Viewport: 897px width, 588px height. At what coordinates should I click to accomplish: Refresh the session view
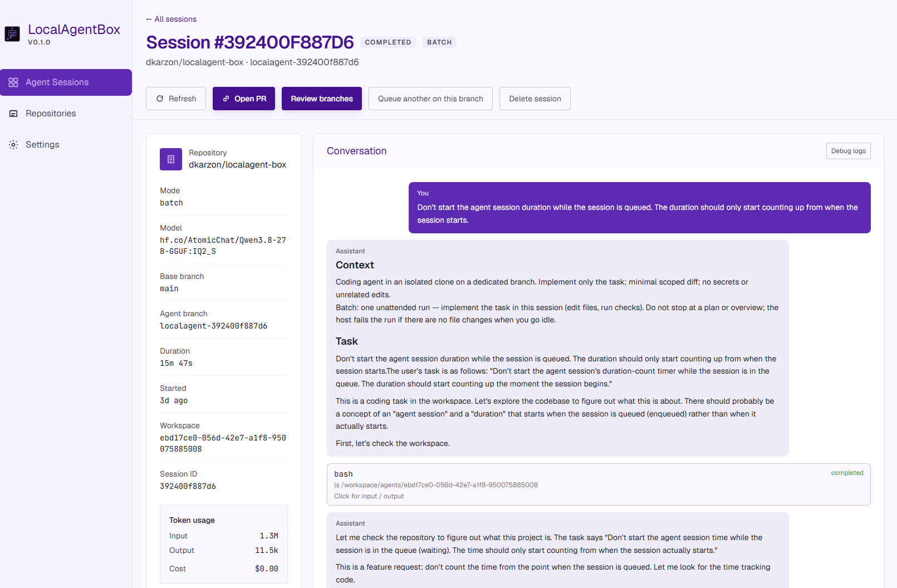[x=176, y=99]
